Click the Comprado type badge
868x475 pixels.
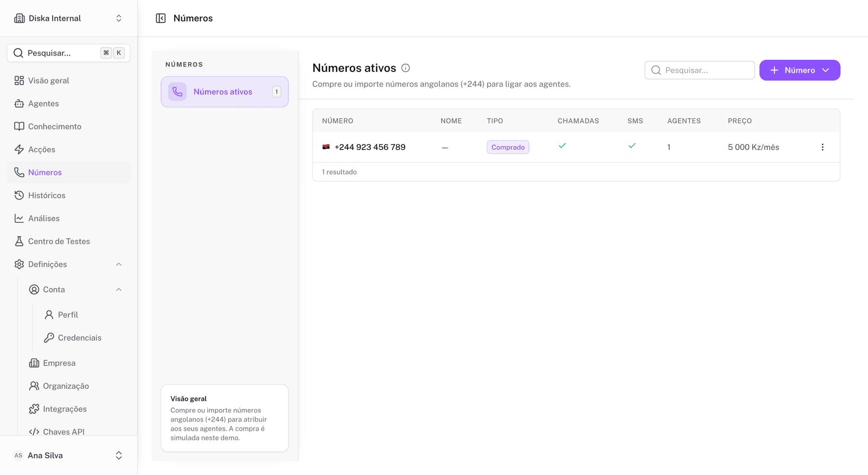click(x=508, y=147)
